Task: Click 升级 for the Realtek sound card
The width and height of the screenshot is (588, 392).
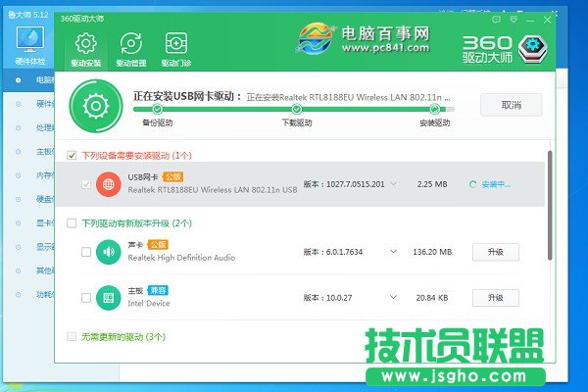Action: point(496,252)
